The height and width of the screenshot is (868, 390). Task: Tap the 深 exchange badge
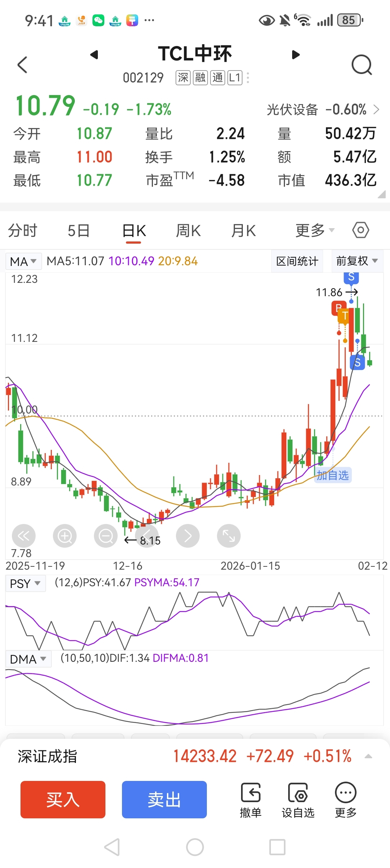(183, 78)
